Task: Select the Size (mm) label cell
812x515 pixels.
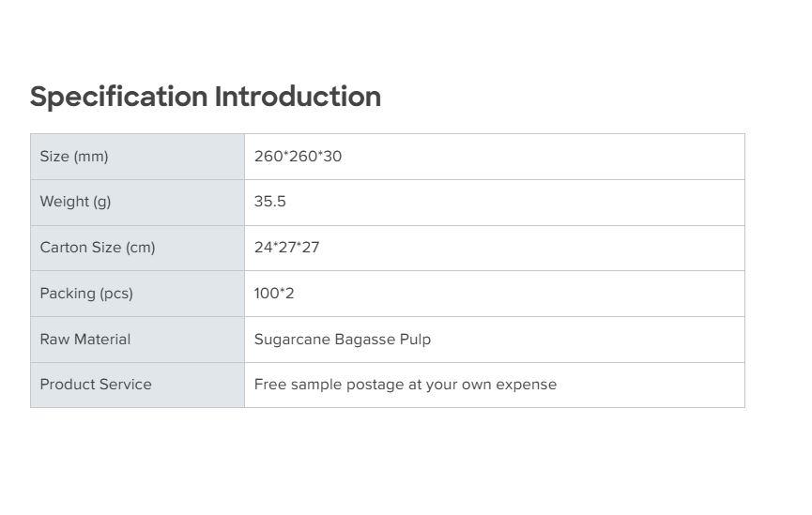Action: [x=74, y=157]
